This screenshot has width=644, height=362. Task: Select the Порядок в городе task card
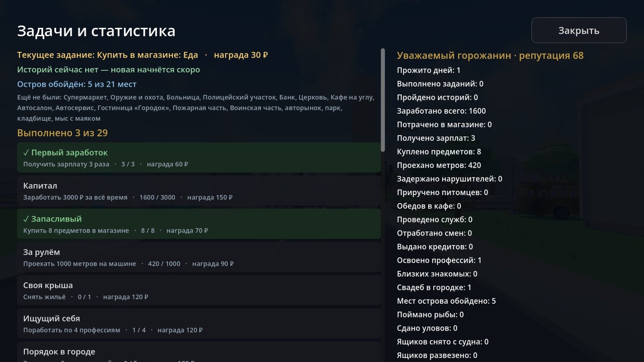[199, 352]
